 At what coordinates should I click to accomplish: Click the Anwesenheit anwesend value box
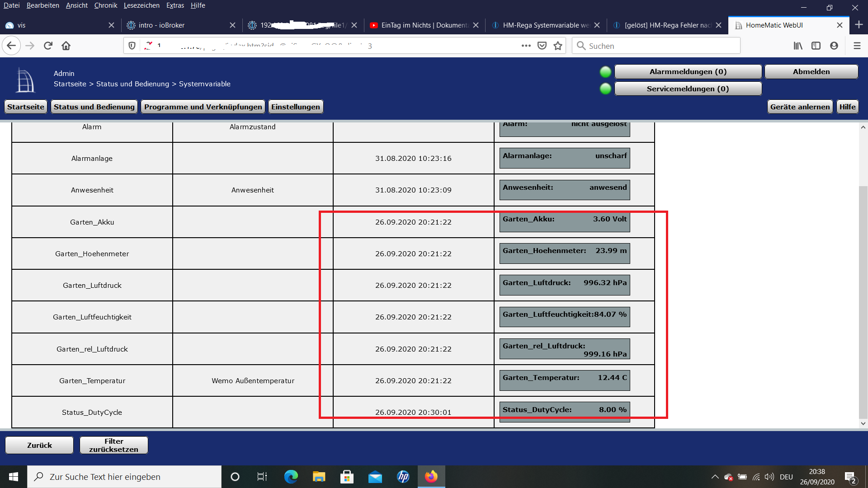pyautogui.click(x=565, y=190)
